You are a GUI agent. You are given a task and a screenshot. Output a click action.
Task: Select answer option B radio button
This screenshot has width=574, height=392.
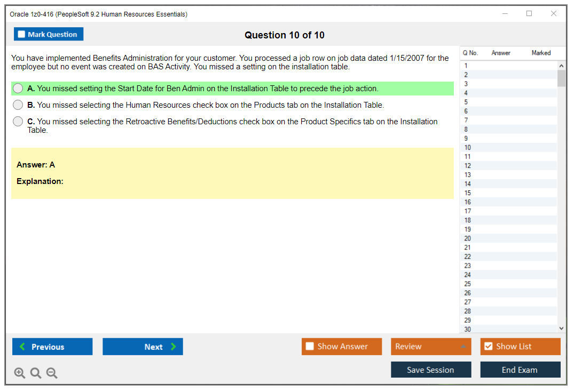(18, 105)
